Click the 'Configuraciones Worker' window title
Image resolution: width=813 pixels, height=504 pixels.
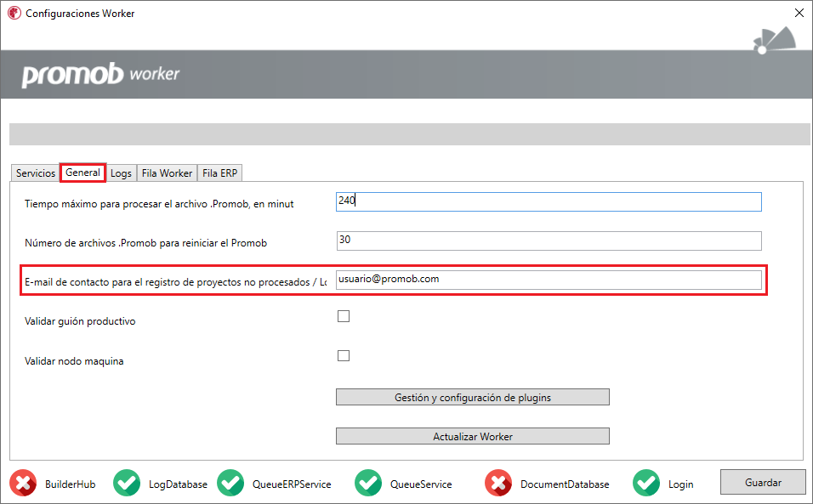(x=80, y=14)
